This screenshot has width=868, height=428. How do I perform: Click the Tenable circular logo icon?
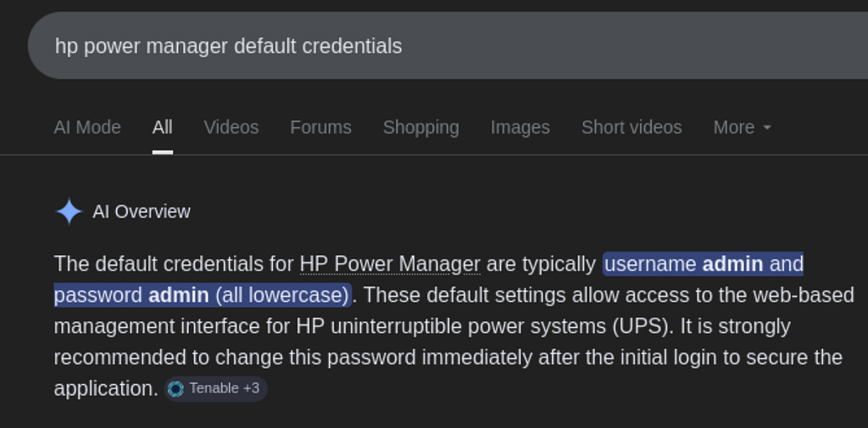[x=175, y=389]
